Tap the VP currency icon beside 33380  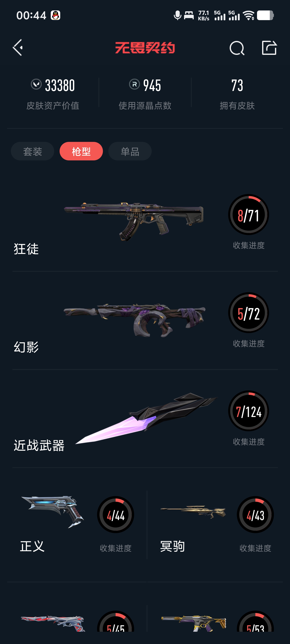[36, 84]
